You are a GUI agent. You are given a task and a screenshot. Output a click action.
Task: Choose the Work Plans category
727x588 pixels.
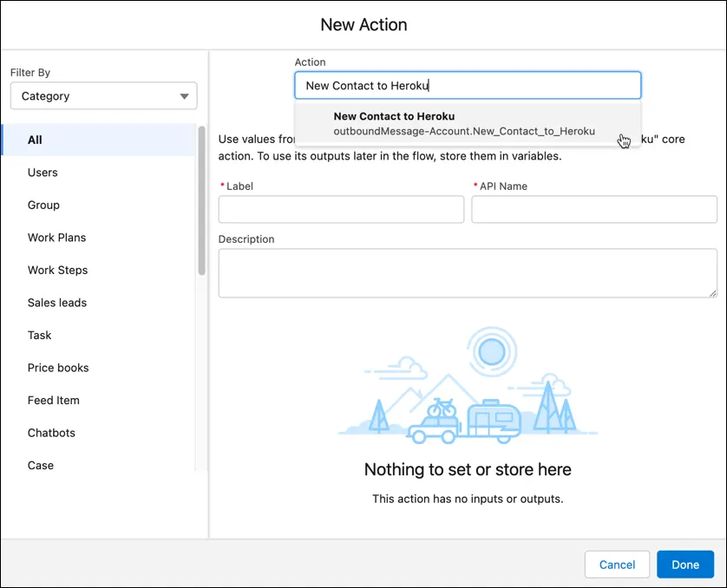click(x=99, y=238)
